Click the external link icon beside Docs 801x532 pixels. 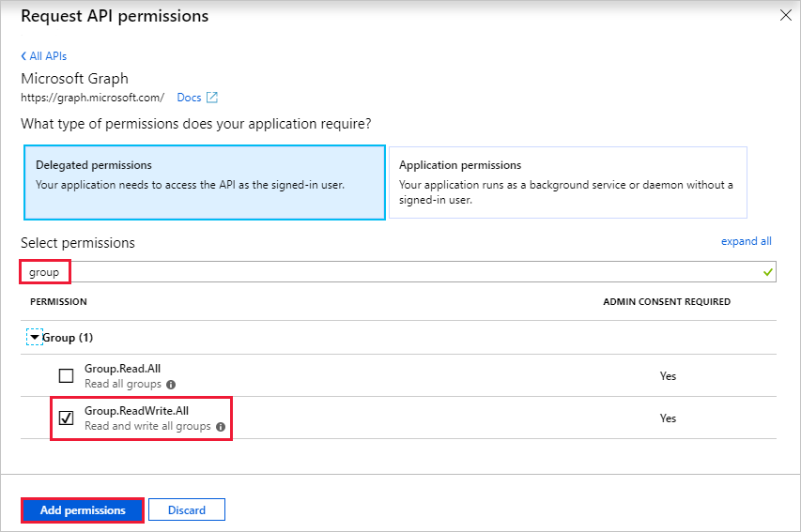[212, 98]
